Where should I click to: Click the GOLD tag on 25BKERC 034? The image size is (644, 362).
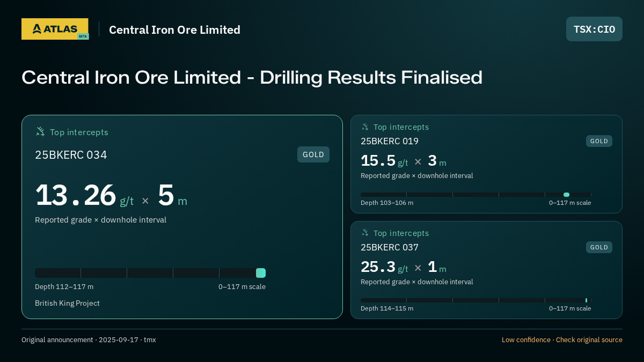point(313,154)
